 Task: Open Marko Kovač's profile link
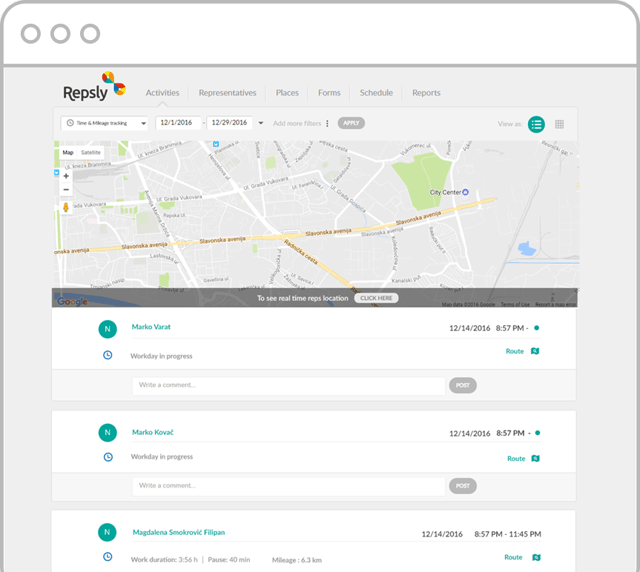click(x=153, y=432)
